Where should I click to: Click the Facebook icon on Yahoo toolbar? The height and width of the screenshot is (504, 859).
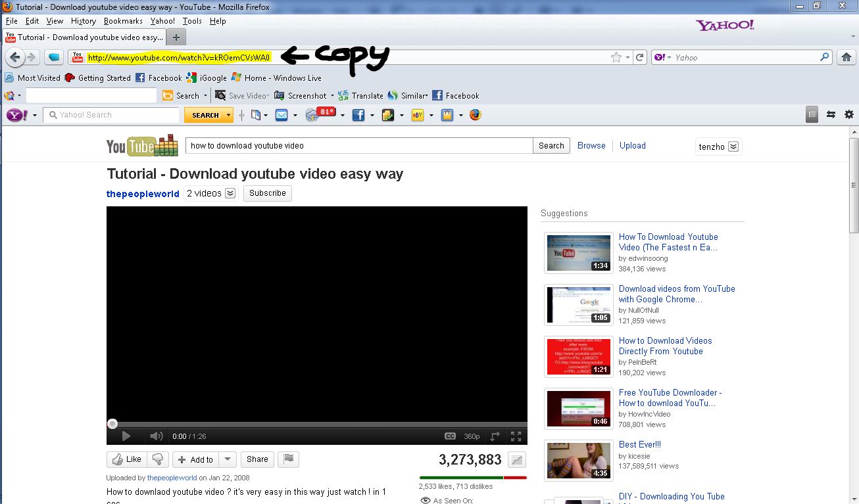point(358,115)
